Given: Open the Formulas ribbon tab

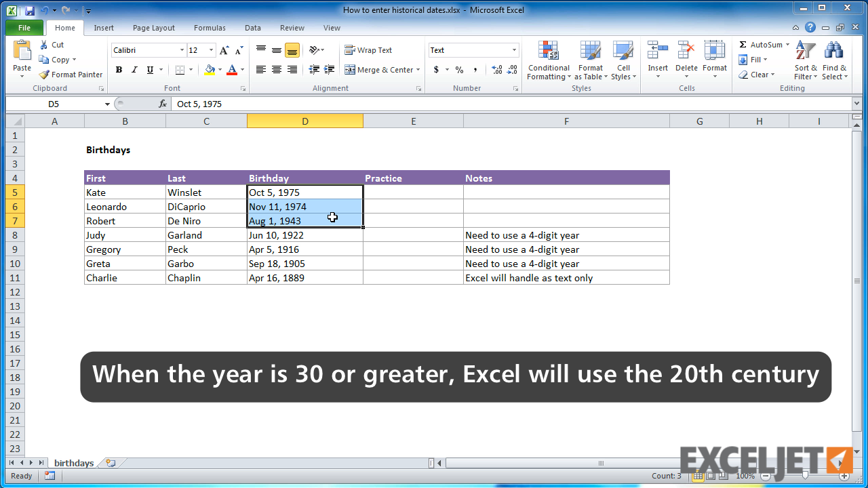Looking at the screenshot, I should (210, 28).
